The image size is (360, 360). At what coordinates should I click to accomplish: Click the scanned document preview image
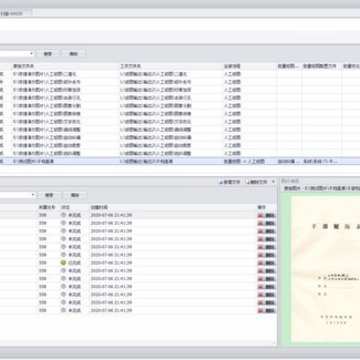click(x=325, y=269)
